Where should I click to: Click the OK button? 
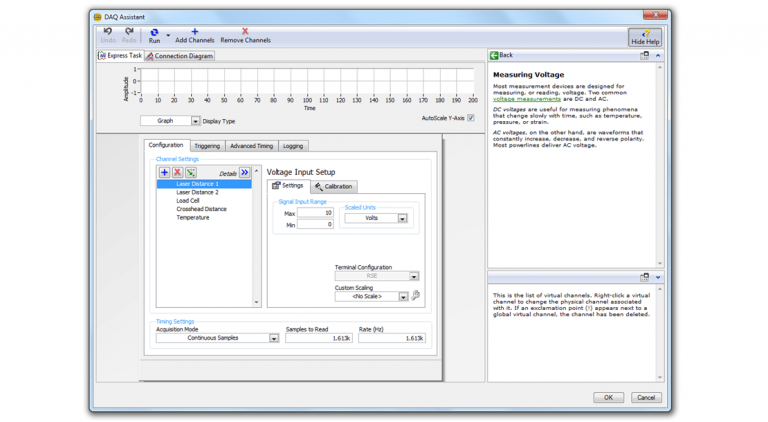click(x=608, y=397)
